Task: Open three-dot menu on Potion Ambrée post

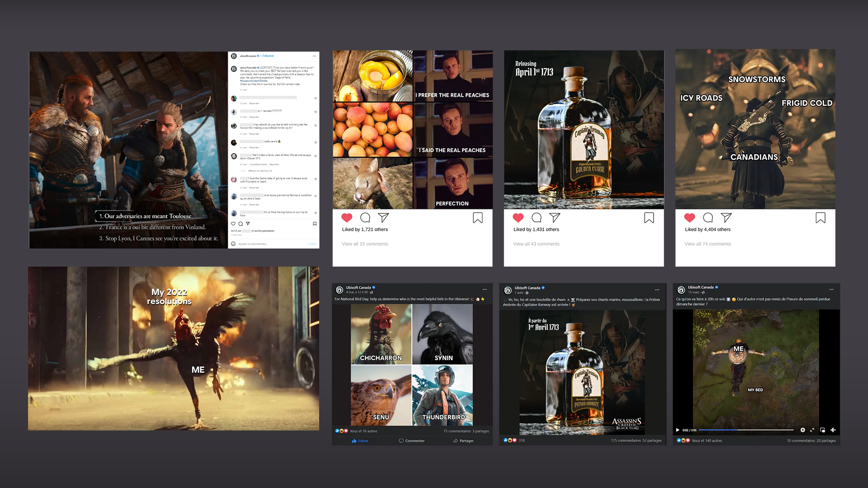Action: click(x=657, y=290)
